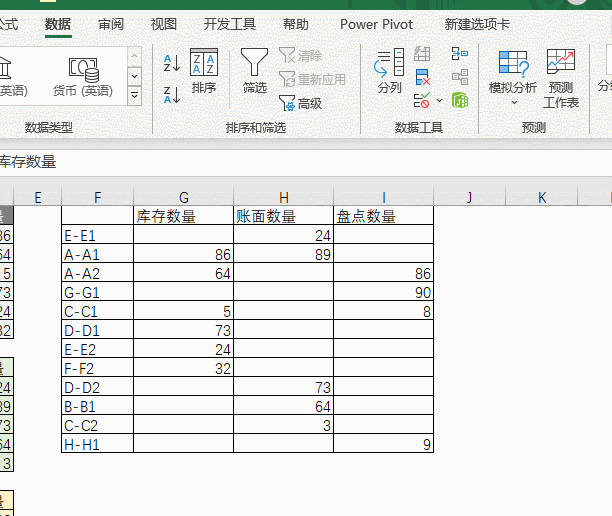Select the H-H1 row label cell

click(x=97, y=444)
